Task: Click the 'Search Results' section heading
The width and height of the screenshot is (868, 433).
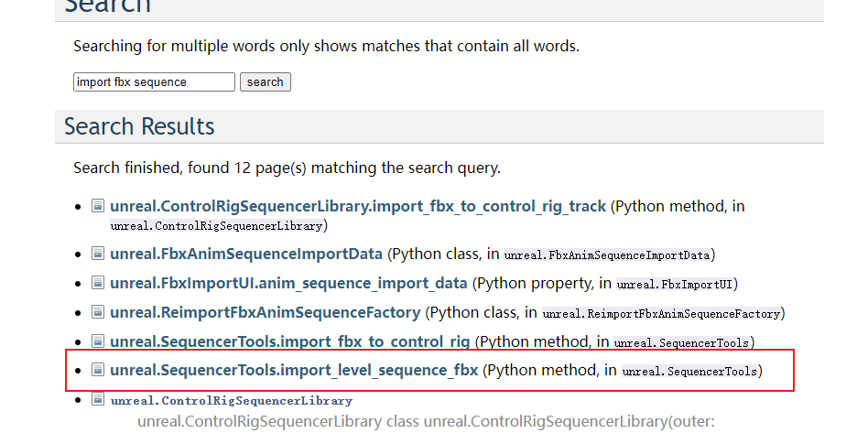Action: 139,126
